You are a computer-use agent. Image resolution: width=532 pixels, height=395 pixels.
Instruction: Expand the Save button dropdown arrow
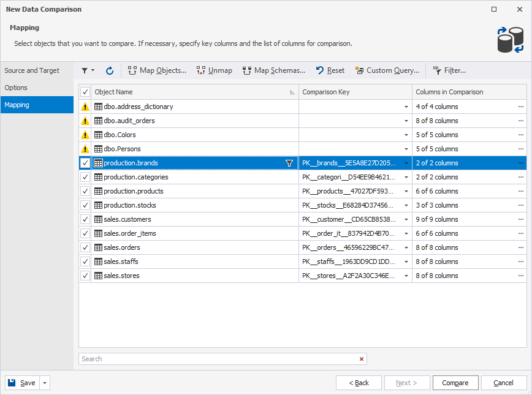(x=45, y=383)
